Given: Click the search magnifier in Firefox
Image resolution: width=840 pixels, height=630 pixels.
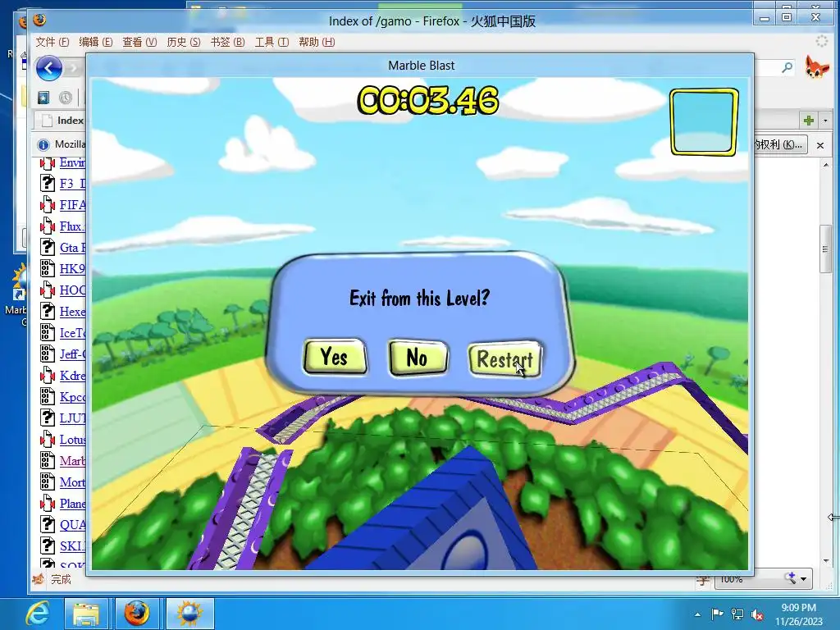Looking at the screenshot, I should coord(787,67).
